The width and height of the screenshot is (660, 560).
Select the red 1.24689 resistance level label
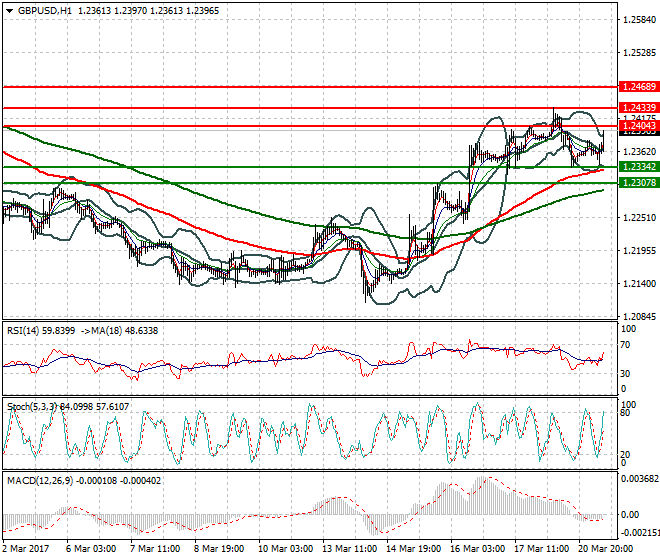639,87
